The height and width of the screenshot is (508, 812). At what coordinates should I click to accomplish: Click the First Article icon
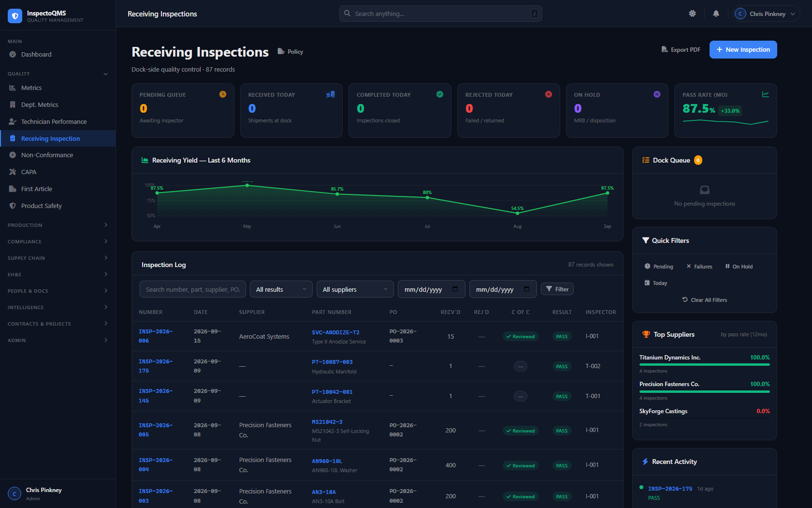coord(13,189)
